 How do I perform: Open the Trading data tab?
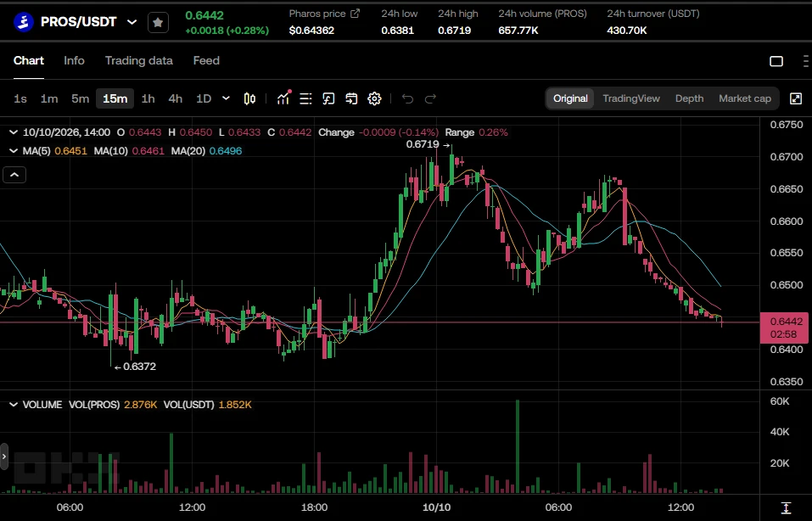pos(139,60)
